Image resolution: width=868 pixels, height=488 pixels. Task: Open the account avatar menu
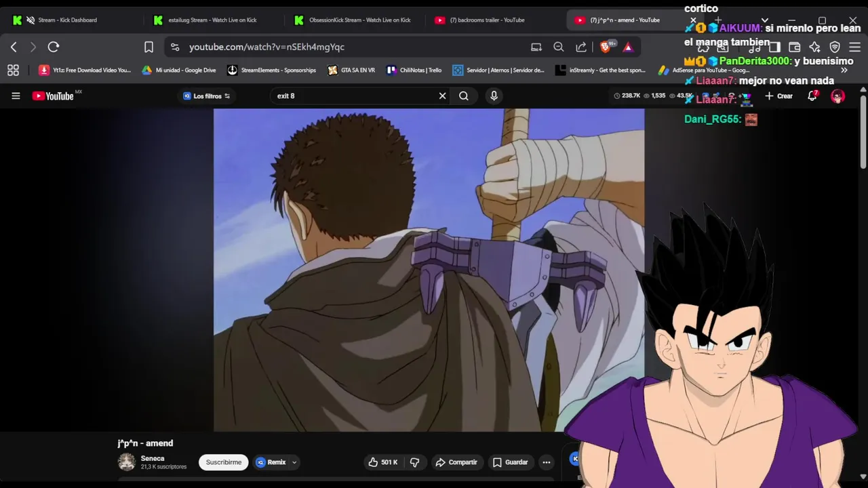coord(837,96)
